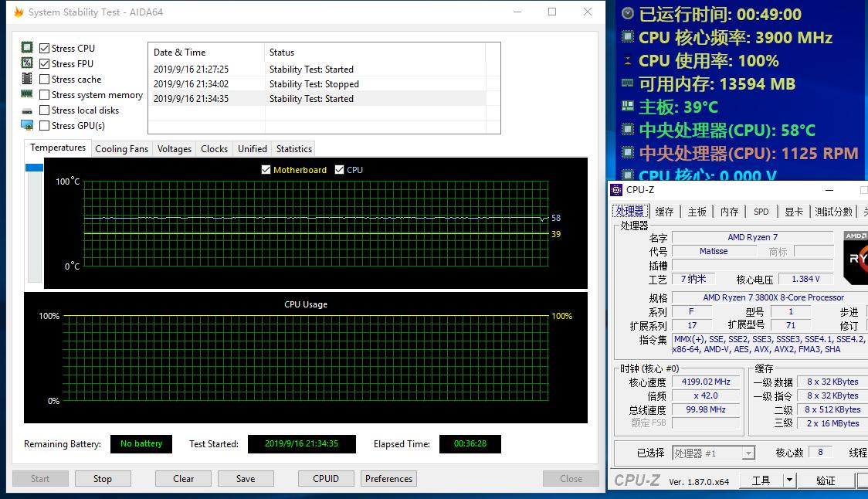868x499 pixels.
Task: Click the 核心速度 value 4199.02 MHz
Action: pos(706,382)
